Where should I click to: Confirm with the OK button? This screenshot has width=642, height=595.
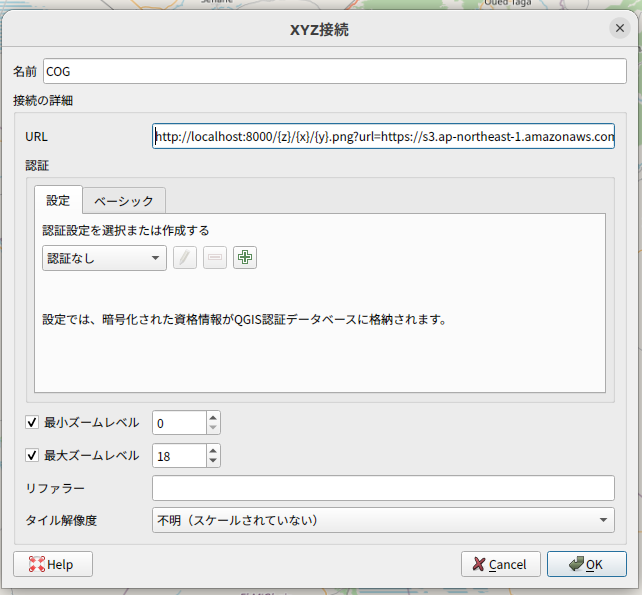587,564
